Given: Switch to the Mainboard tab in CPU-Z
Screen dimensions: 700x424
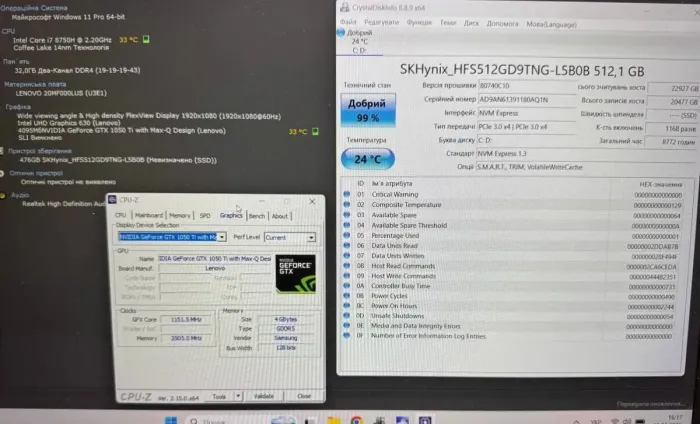Looking at the screenshot, I should coord(149,215).
